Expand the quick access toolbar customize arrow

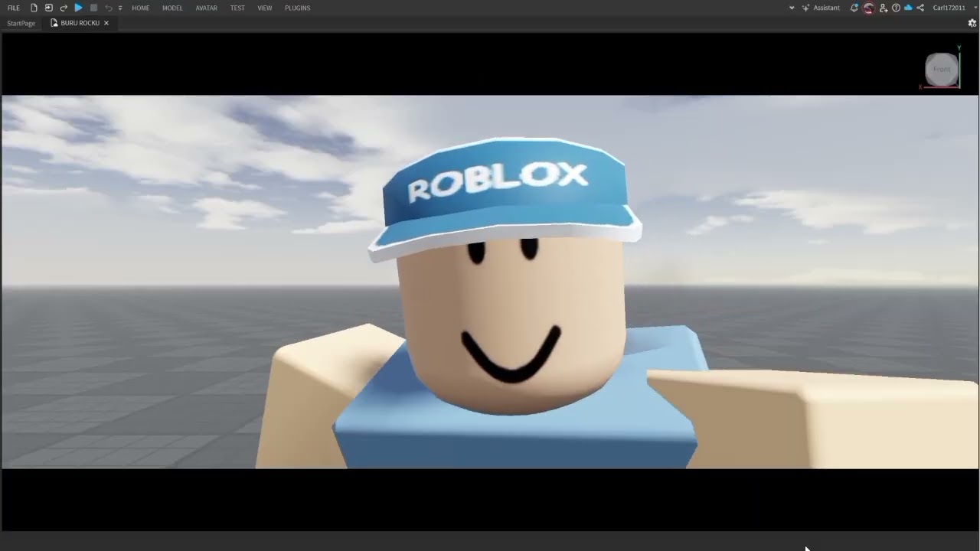tap(120, 8)
